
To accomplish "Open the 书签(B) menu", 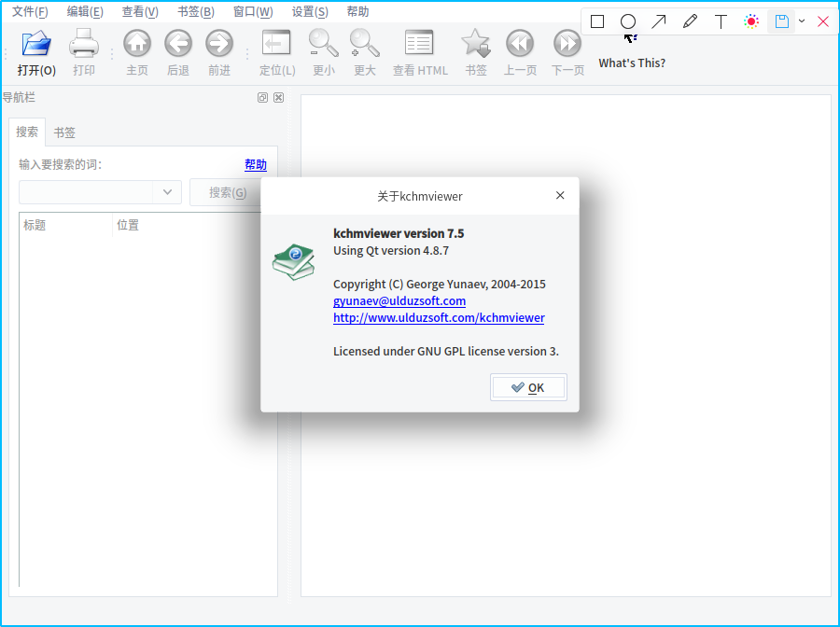I will [x=196, y=12].
